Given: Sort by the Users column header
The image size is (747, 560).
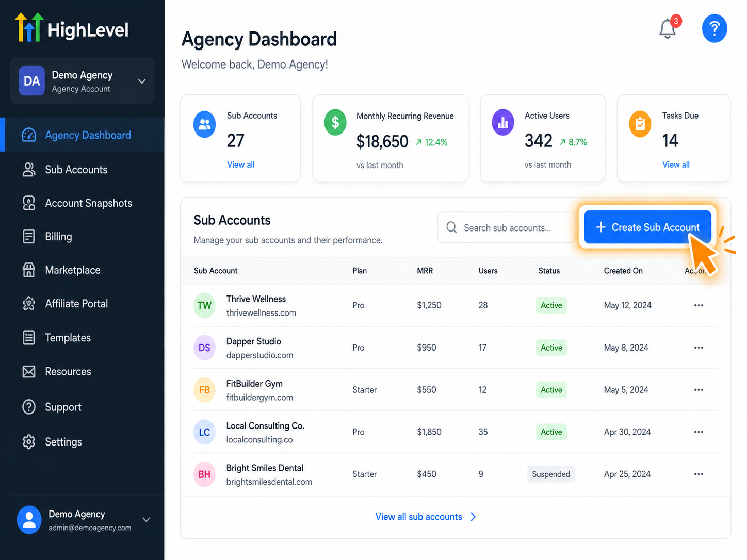Looking at the screenshot, I should [488, 271].
